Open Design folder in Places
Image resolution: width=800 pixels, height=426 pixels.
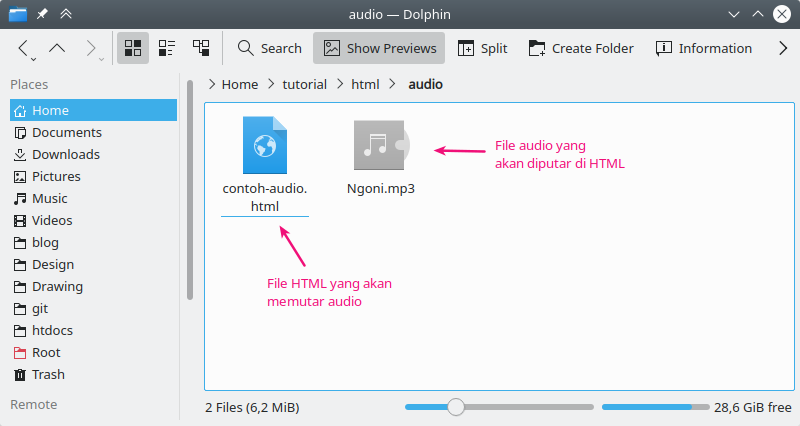click(93, 264)
